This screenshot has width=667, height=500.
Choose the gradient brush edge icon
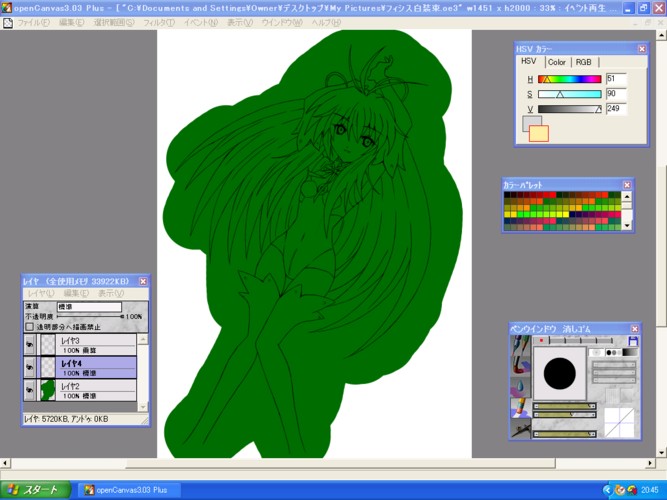630,352
